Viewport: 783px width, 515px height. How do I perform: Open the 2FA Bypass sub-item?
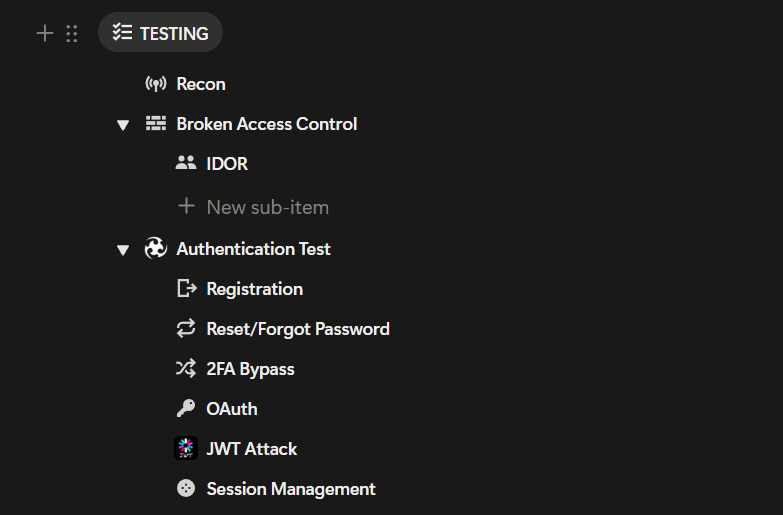(250, 369)
